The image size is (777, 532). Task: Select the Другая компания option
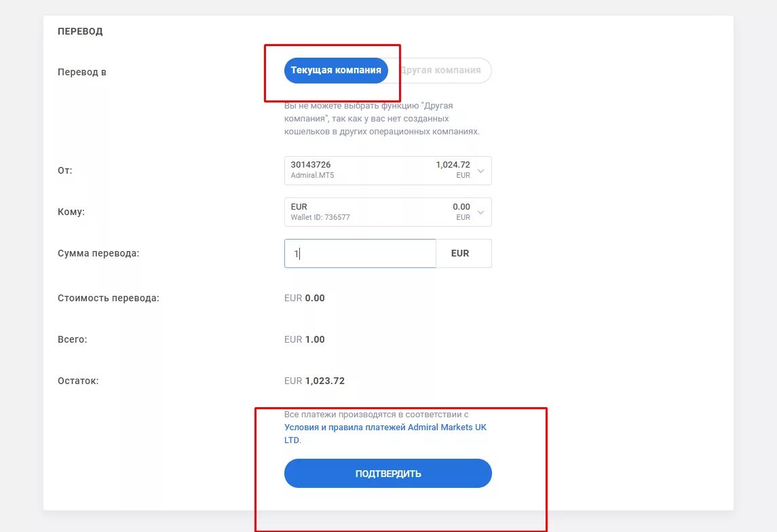440,70
